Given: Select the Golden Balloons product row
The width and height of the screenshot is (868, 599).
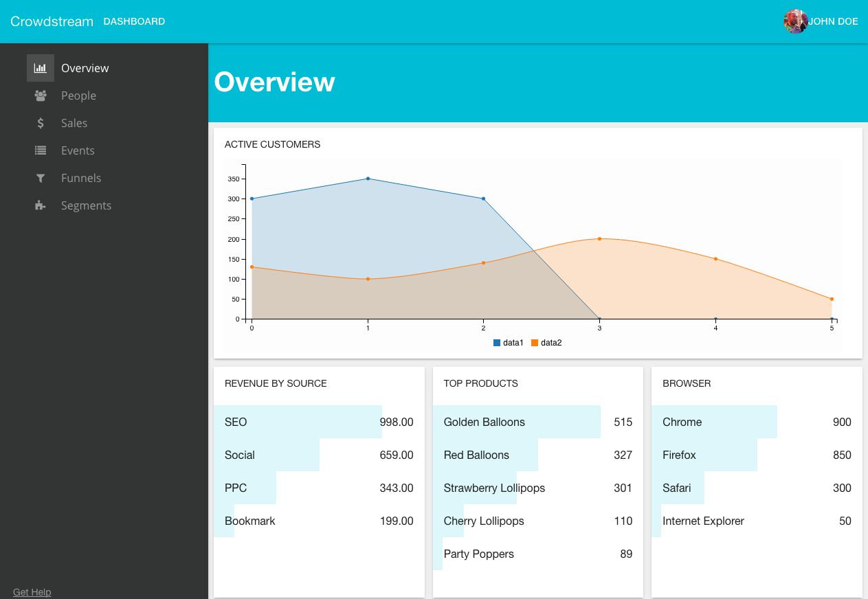Looking at the screenshot, I should [x=537, y=422].
